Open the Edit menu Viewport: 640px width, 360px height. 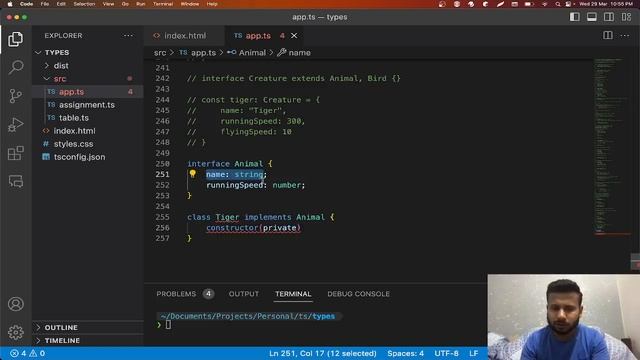61,4
